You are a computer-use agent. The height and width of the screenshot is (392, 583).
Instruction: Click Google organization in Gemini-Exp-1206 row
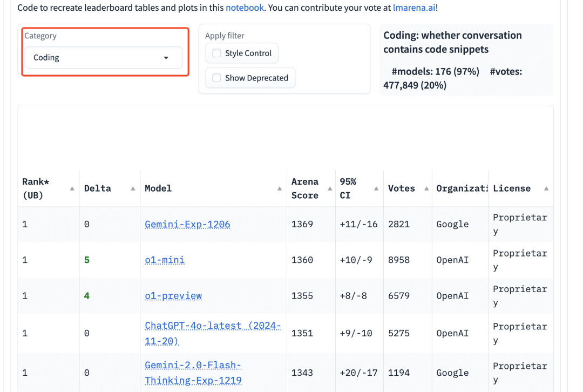coord(452,224)
